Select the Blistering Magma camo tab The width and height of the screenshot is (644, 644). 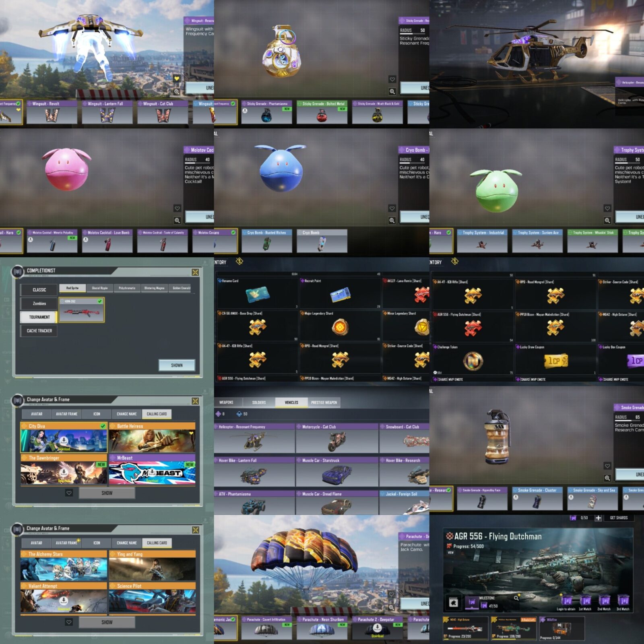[155, 288]
